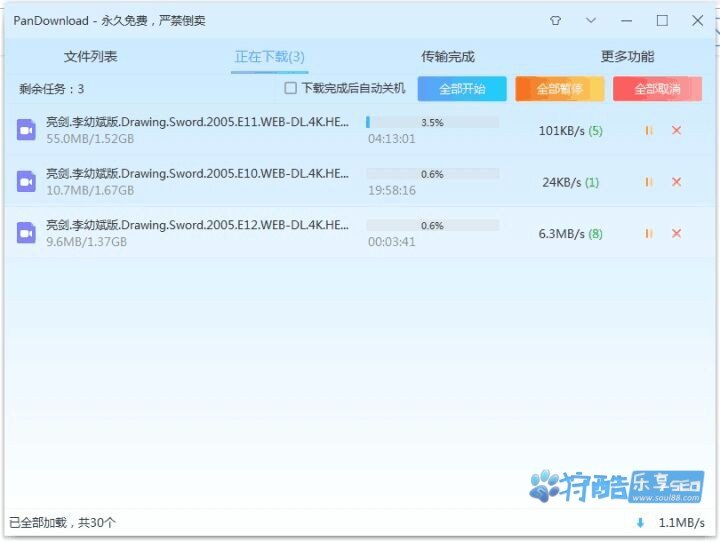Select the E11.WEB-DL.4K file name

pos(197,122)
